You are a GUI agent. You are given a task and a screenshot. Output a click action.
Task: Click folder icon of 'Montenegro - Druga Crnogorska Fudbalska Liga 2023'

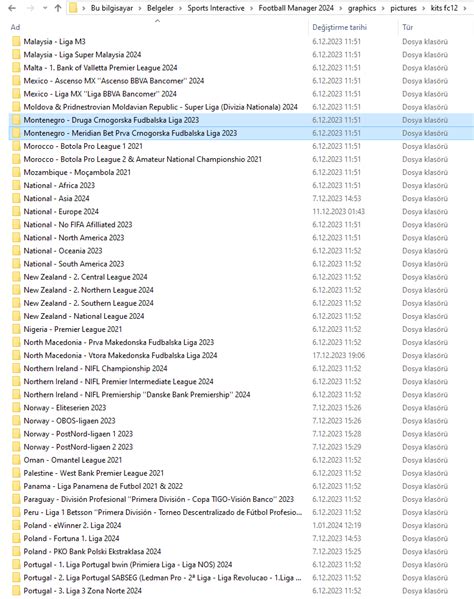tap(16, 120)
